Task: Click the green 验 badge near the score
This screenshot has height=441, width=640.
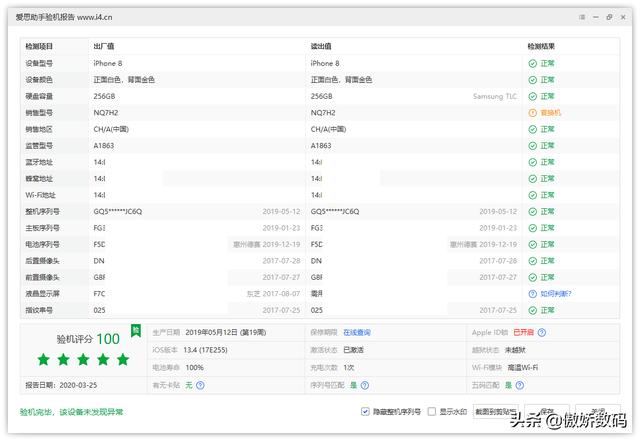Action: point(136,330)
